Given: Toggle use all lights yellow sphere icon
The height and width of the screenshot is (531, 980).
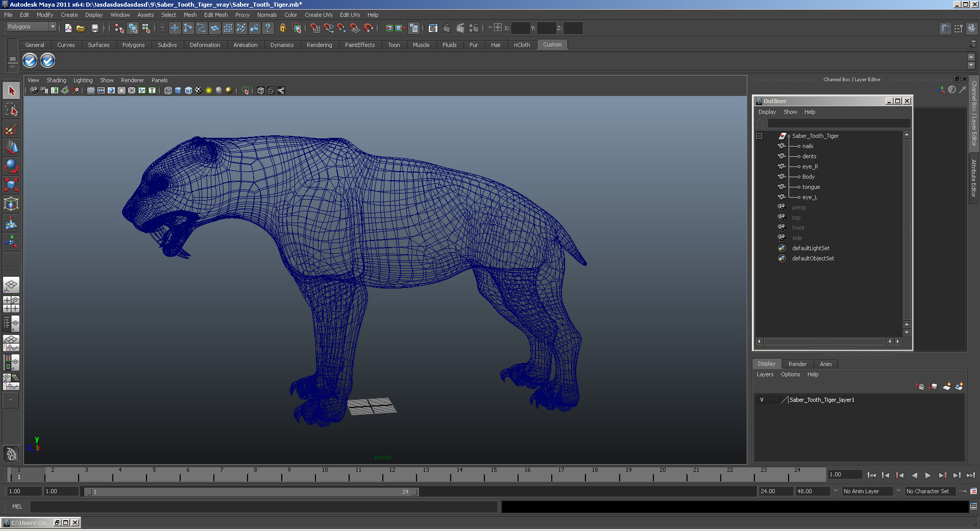Looking at the screenshot, I should [x=209, y=90].
